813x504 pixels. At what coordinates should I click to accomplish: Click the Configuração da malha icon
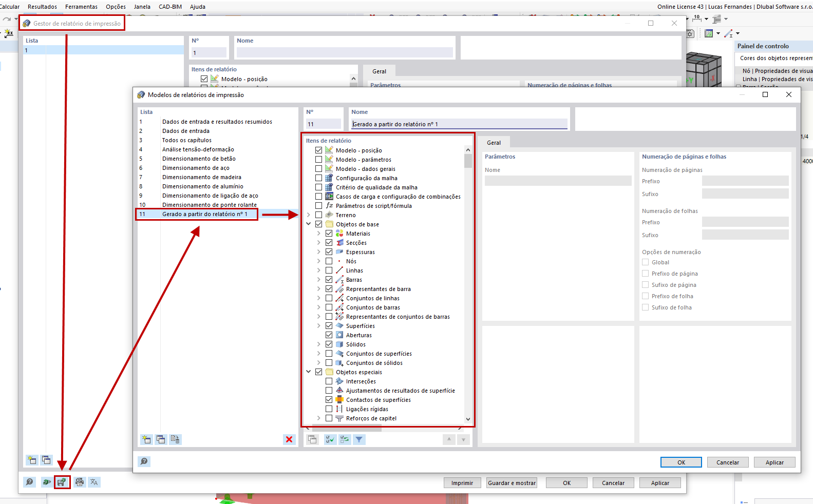pyautogui.click(x=329, y=178)
